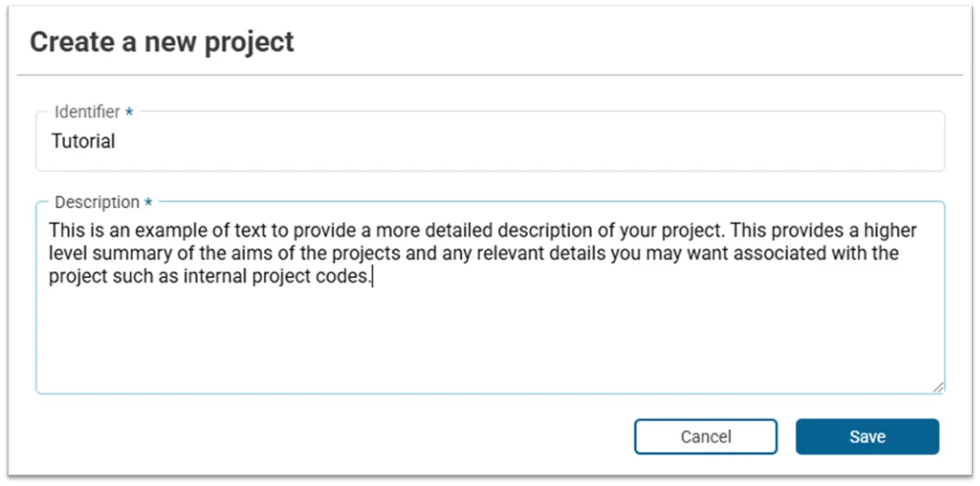Cancel the new project dialog
Image resolution: width=980 pixels, height=486 pixels.
pos(705,437)
